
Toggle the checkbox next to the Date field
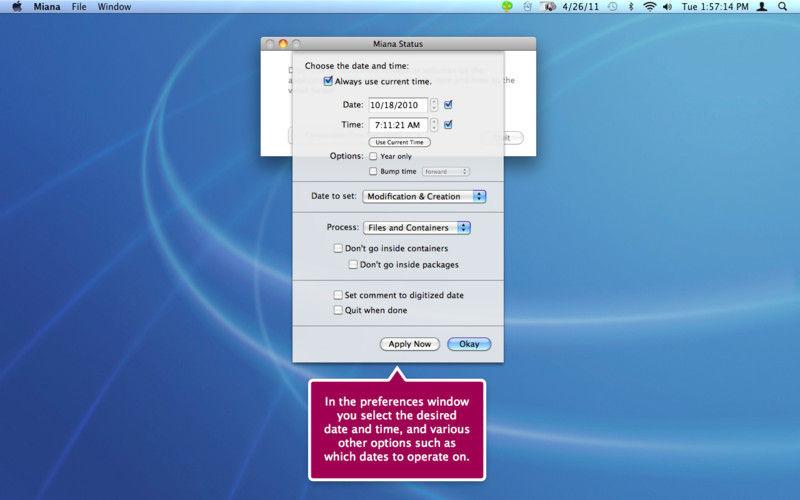[x=448, y=105]
